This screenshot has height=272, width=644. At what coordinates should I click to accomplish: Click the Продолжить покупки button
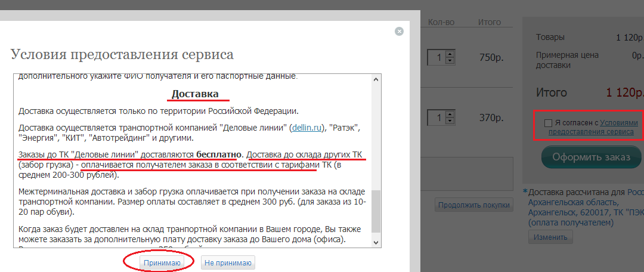click(x=474, y=205)
